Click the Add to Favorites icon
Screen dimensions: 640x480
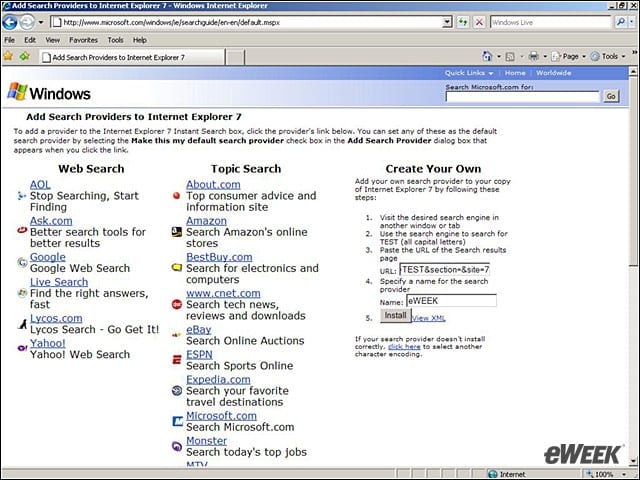25,56
